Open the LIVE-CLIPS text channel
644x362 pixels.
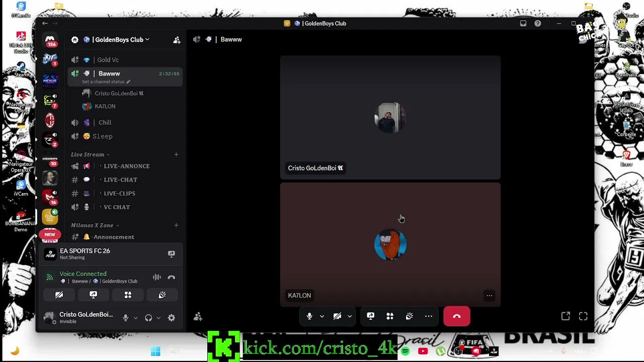pyautogui.click(x=125, y=193)
